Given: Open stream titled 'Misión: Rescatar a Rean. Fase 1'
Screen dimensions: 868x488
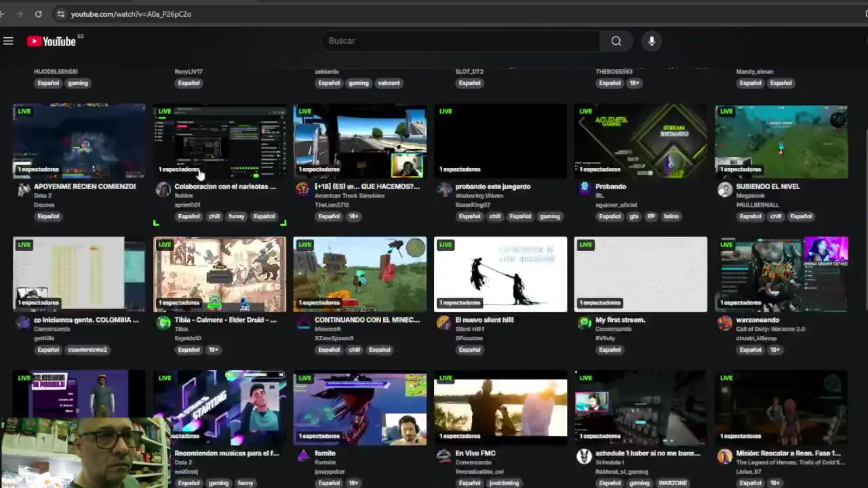Looking at the screenshot, I should point(788,453).
